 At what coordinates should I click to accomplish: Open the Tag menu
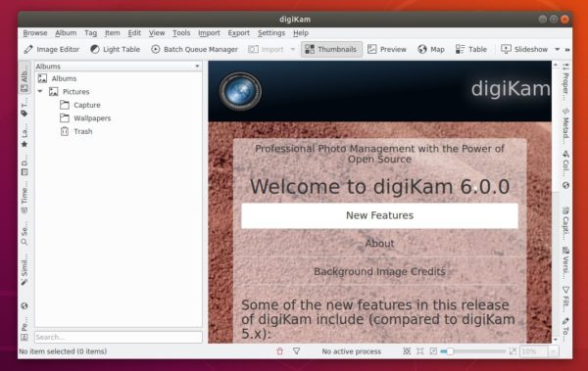tap(90, 33)
